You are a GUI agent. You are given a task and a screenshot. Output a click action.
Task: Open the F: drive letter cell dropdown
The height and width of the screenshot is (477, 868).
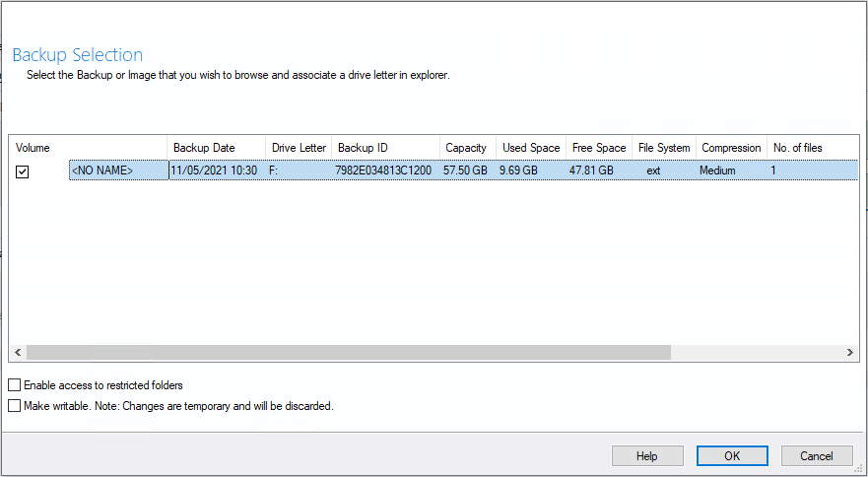[299, 170]
